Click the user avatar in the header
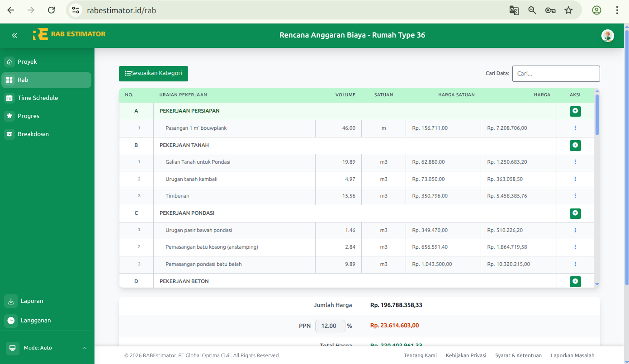The height and width of the screenshot is (364, 629). point(607,35)
